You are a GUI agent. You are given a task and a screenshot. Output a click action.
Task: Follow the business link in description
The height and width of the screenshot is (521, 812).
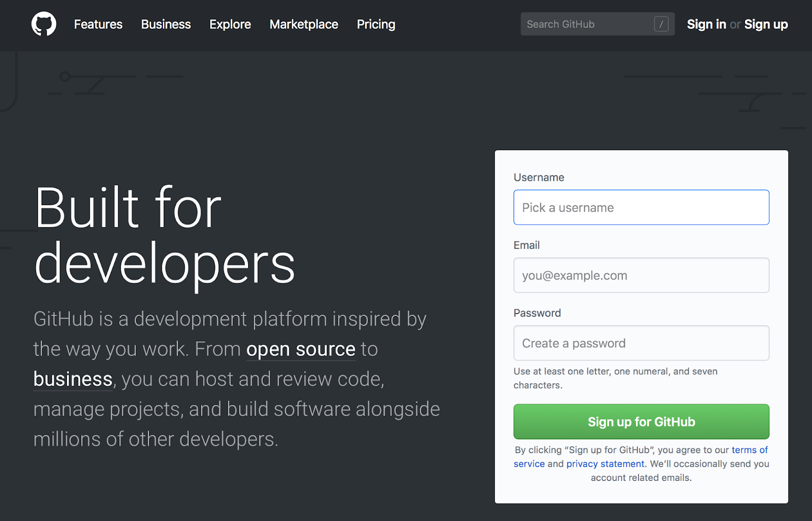[x=73, y=379]
